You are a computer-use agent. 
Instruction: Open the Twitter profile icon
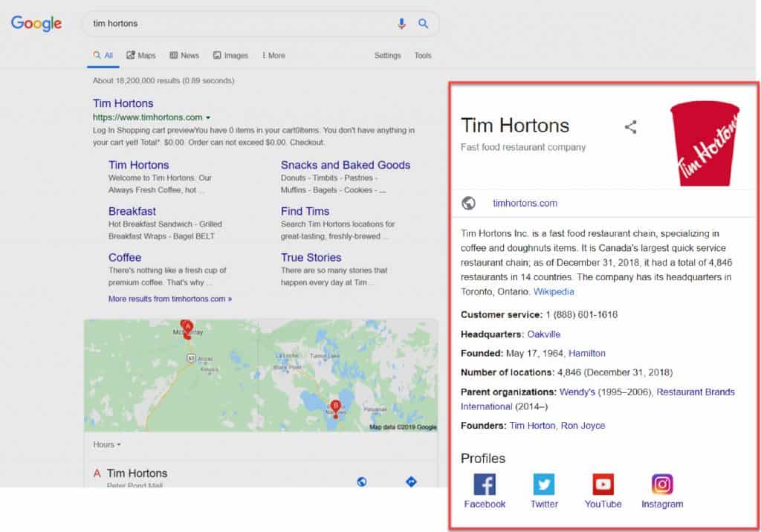[x=544, y=484]
